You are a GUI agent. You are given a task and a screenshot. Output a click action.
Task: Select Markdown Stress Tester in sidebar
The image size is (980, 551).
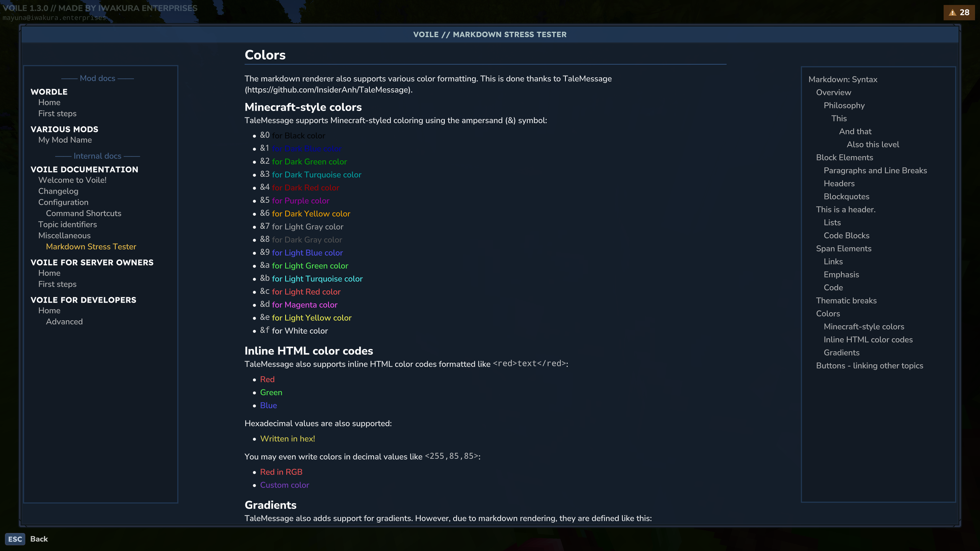tap(91, 246)
